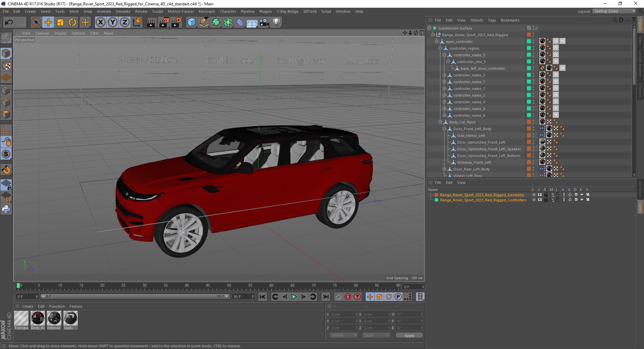Add a Subdivision Surface generator icon
Viewport: 644px width, 349px height.
point(216,22)
